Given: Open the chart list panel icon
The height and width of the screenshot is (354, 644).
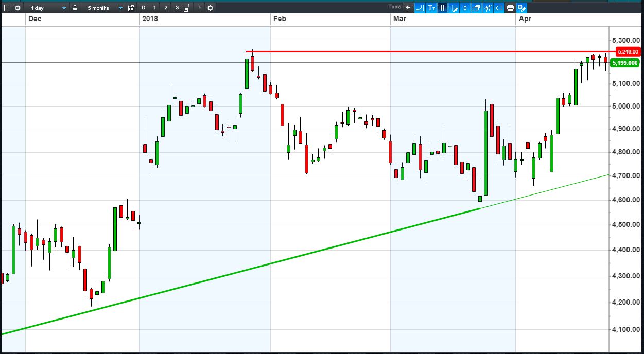Looking at the screenshot, I should [x=7, y=8].
